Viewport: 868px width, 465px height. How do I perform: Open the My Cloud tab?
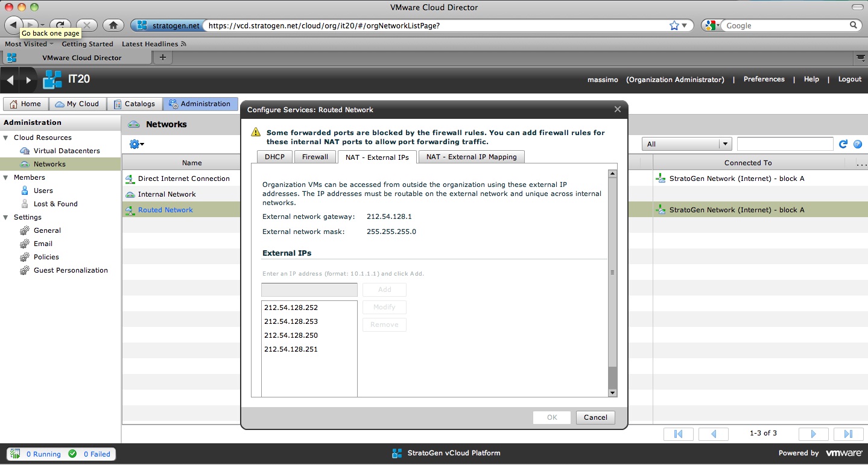77,104
